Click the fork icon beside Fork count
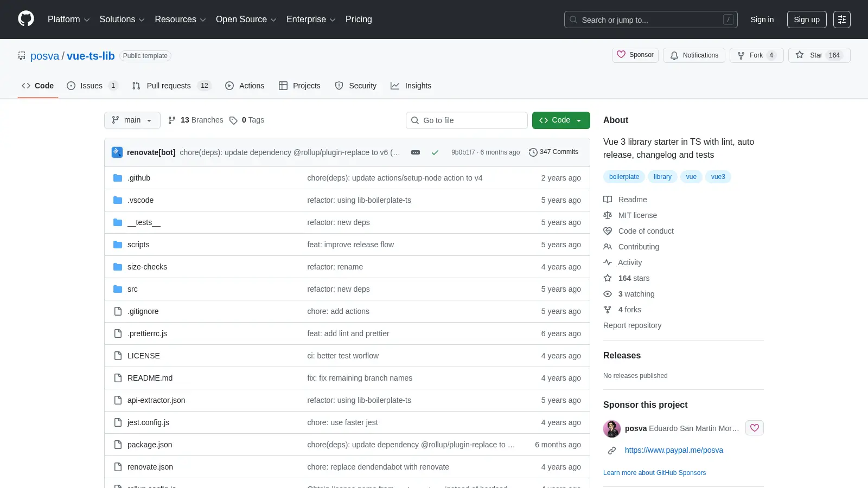 click(x=741, y=55)
